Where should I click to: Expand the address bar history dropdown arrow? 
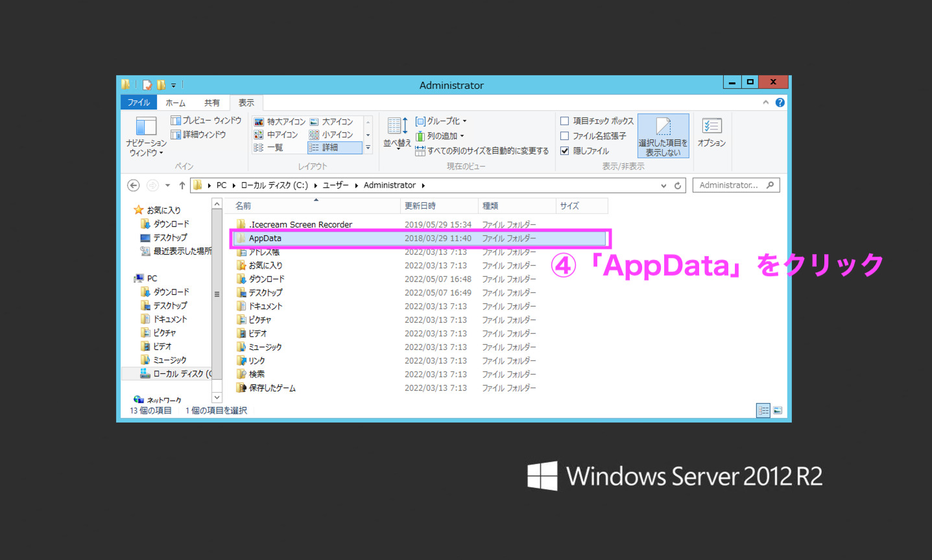663,185
